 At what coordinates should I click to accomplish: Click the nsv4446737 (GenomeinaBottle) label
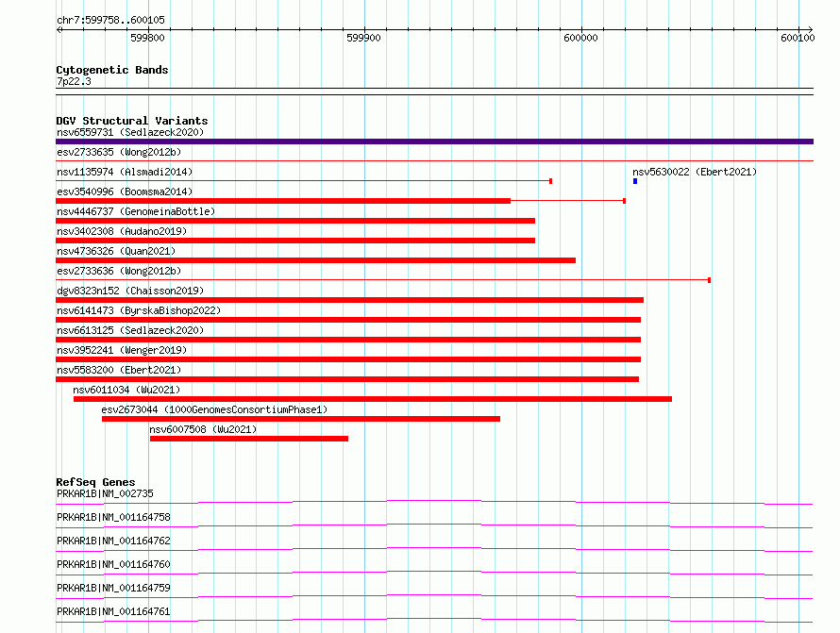pyautogui.click(x=136, y=211)
